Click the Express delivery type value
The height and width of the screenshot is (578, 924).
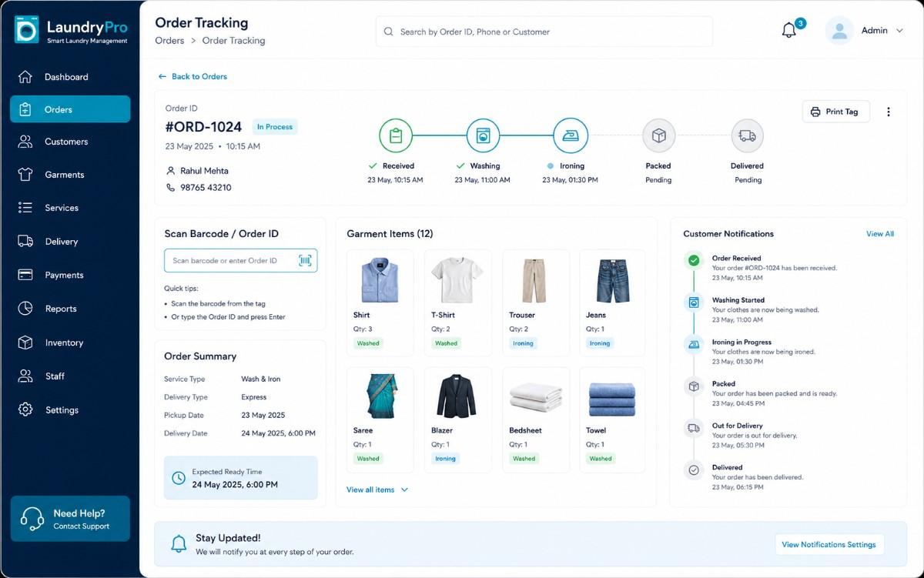253,397
